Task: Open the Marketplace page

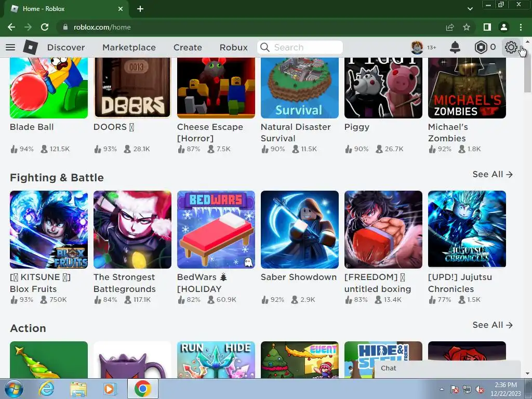Action: point(129,47)
